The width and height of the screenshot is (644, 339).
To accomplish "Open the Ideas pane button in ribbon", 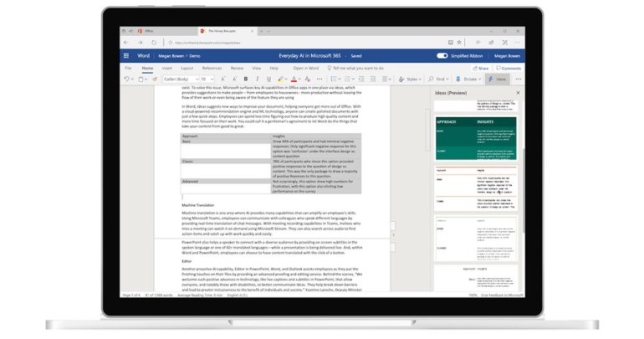I will [497, 79].
